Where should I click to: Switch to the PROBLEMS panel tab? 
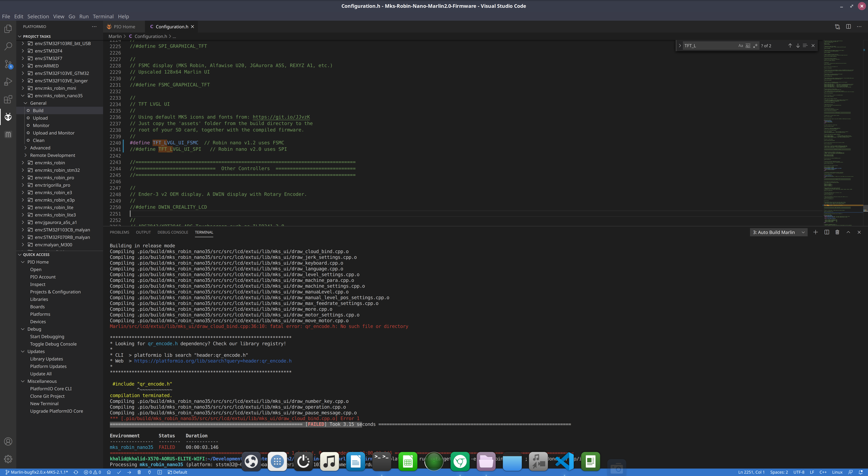(x=120, y=232)
